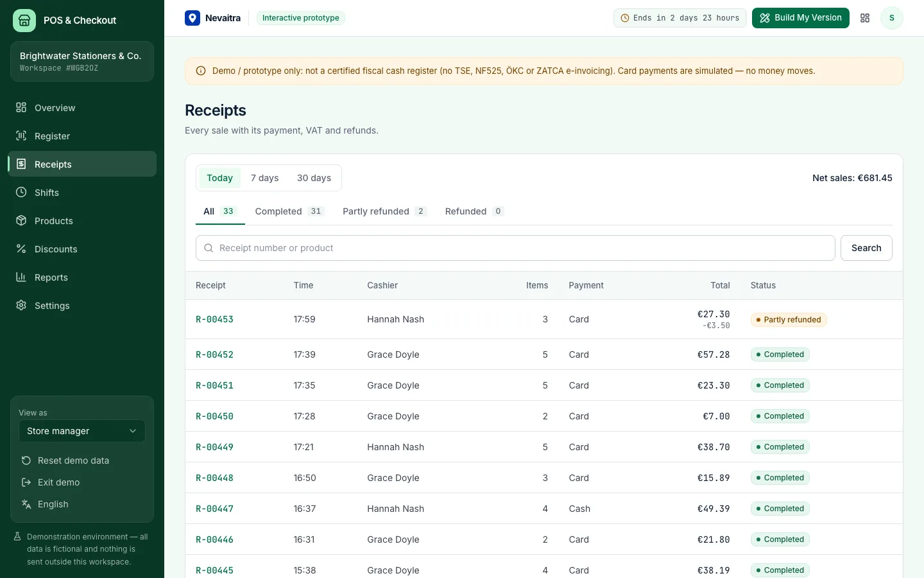Image resolution: width=924 pixels, height=578 pixels.
Task: Click the Overview sidebar icon
Action: (21, 107)
